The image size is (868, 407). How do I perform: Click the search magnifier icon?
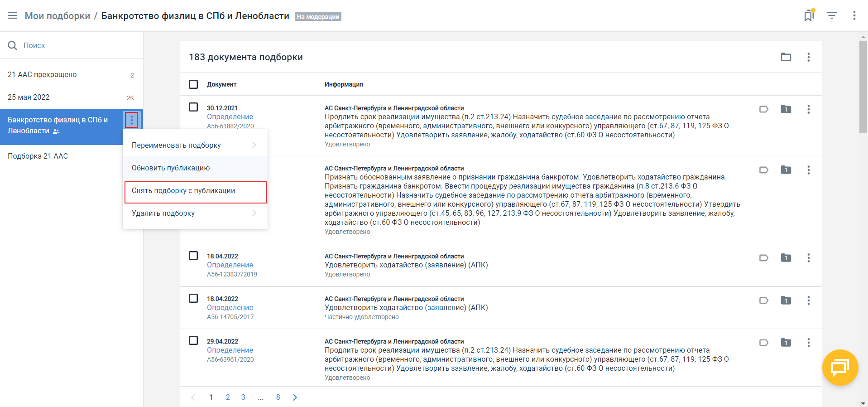(x=13, y=45)
